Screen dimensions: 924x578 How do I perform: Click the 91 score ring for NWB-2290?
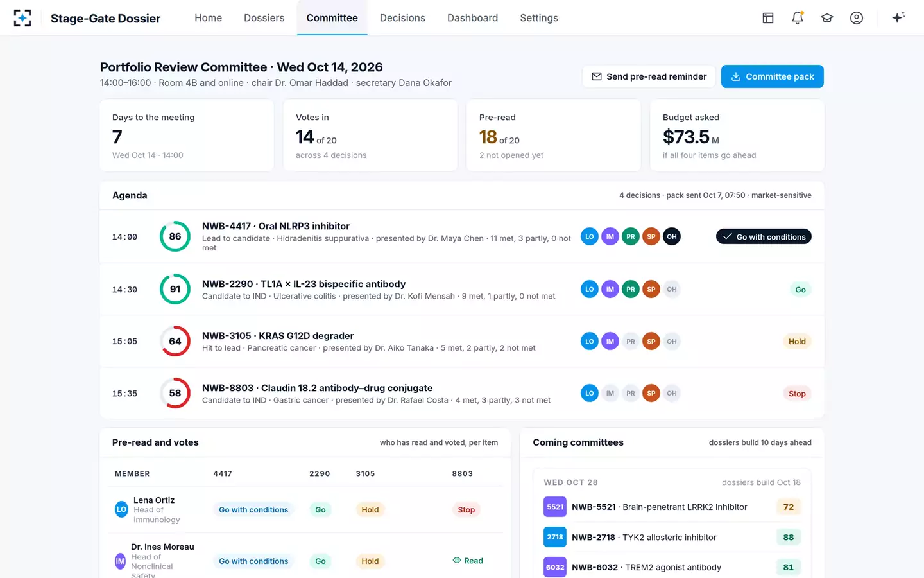pyautogui.click(x=175, y=289)
